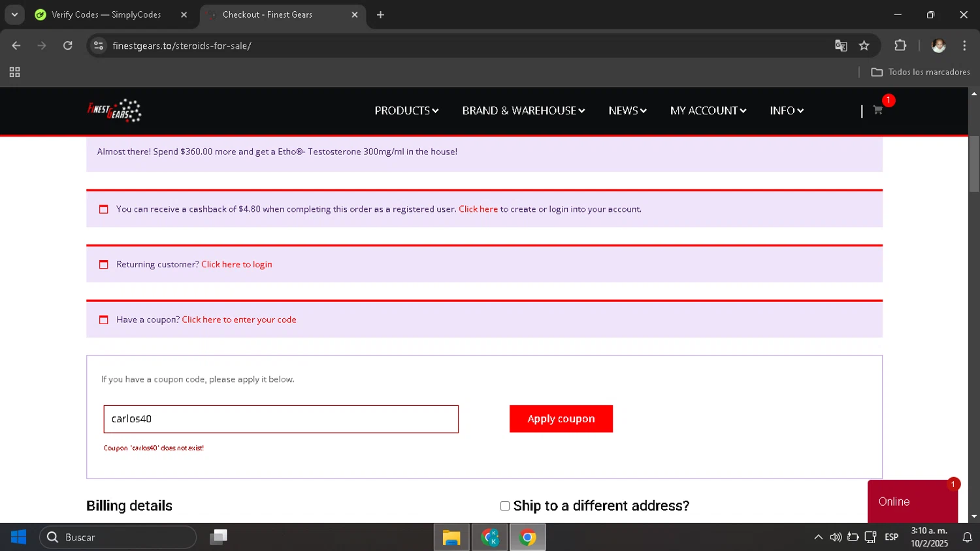Focus the coupon code input field
This screenshot has height=551, width=980.
coord(281,419)
